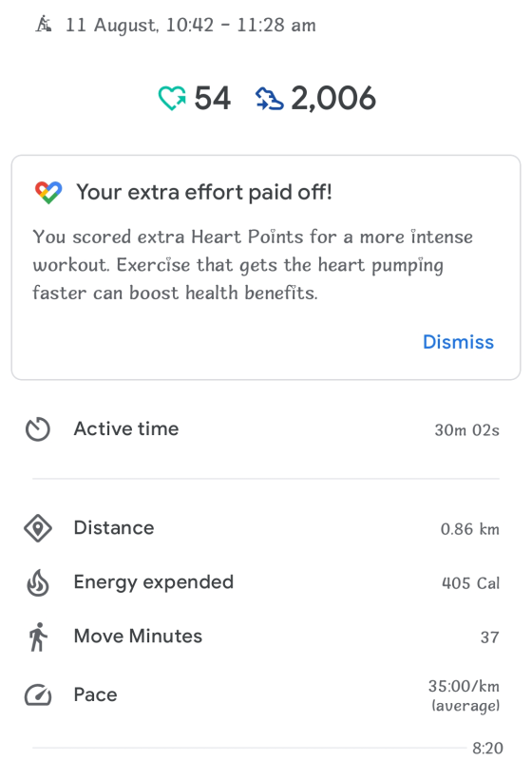
Task: Tap the Google Fit heart logo
Action: point(48,193)
